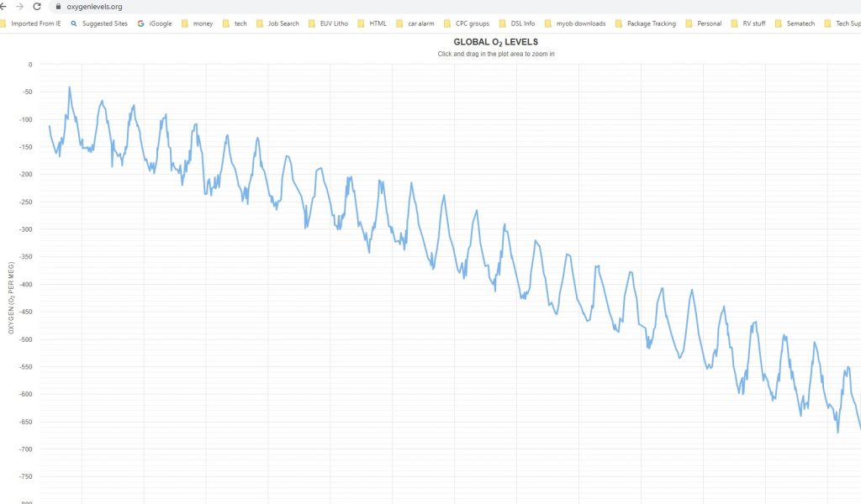Reload the page with the refresh icon
This screenshot has height=504, width=861.
tap(37, 7)
